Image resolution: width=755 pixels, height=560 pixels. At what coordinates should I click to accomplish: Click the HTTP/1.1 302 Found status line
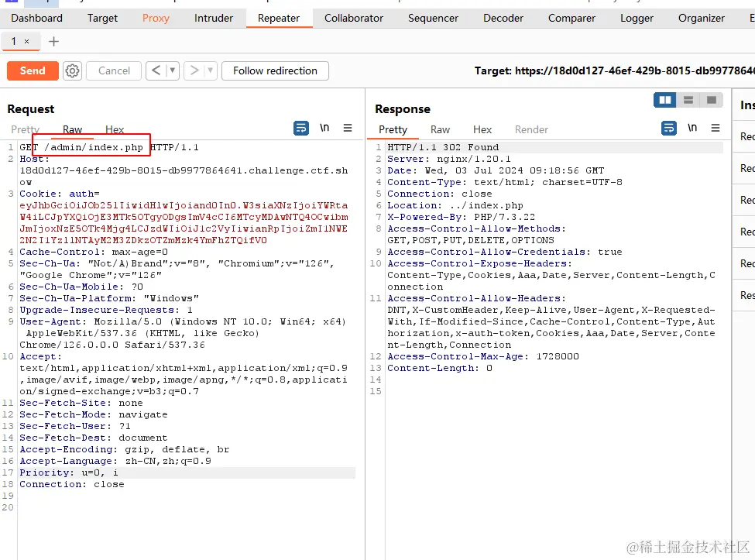(443, 147)
